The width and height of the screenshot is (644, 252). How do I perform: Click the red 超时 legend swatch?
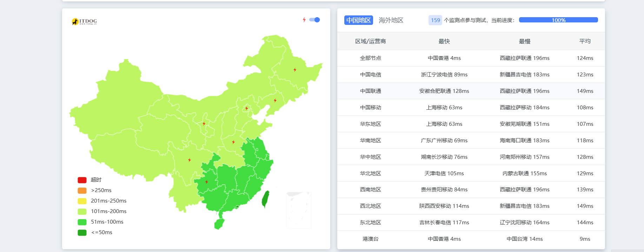[82, 180]
